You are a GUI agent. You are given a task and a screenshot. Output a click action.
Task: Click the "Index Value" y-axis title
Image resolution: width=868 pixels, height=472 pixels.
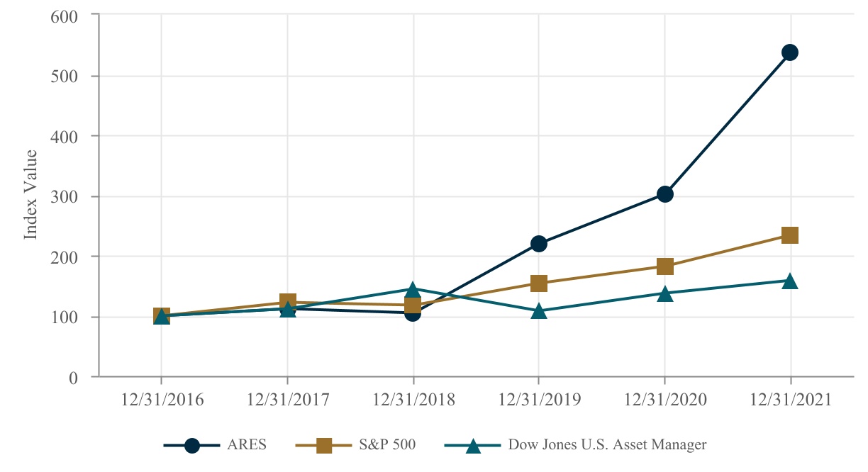click(30, 195)
